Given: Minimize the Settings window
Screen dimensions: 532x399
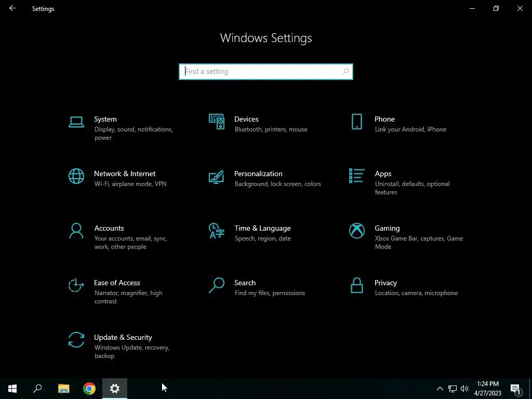Looking at the screenshot, I should (472, 8).
